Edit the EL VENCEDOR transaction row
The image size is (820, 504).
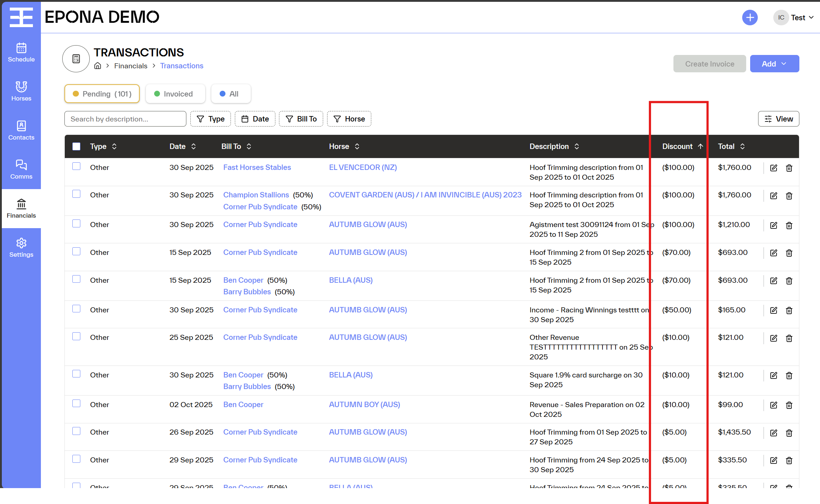point(773,168)
